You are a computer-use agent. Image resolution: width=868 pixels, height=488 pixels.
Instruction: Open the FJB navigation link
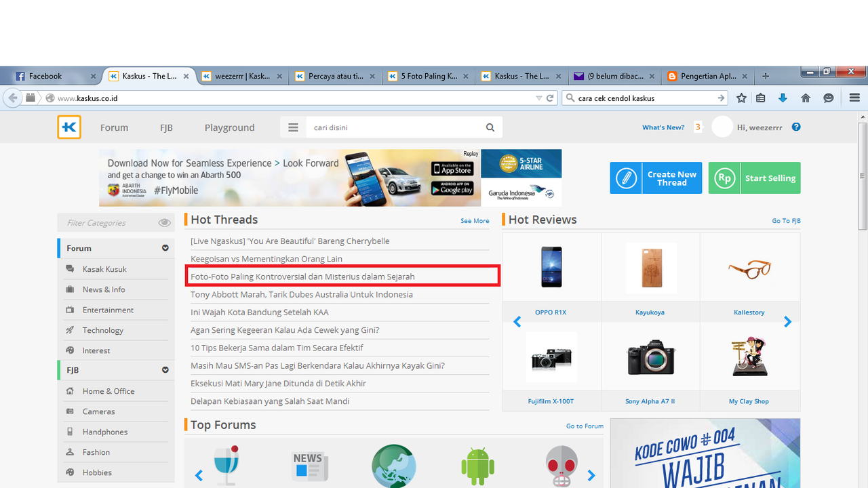166,127
